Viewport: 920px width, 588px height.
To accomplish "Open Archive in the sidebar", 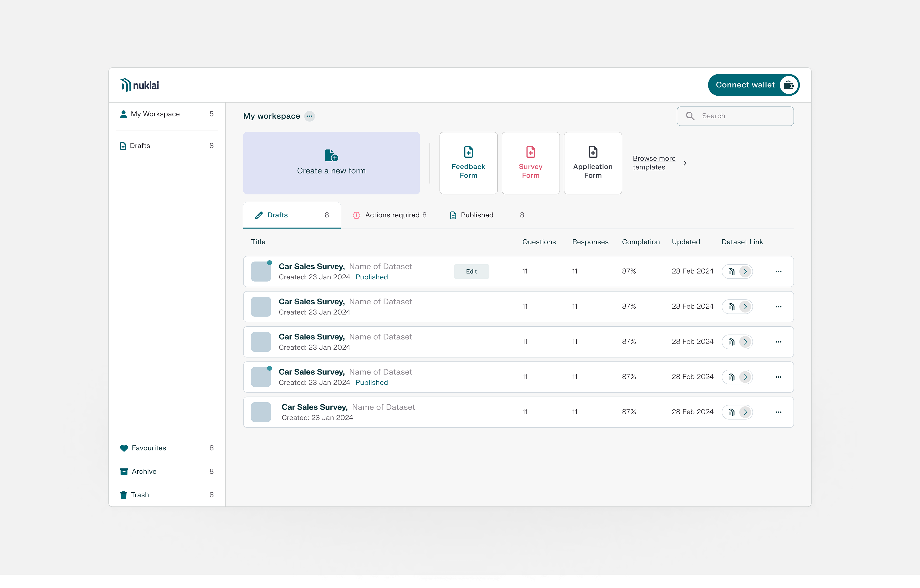I will pyautogui.click(x=167, y=472).
